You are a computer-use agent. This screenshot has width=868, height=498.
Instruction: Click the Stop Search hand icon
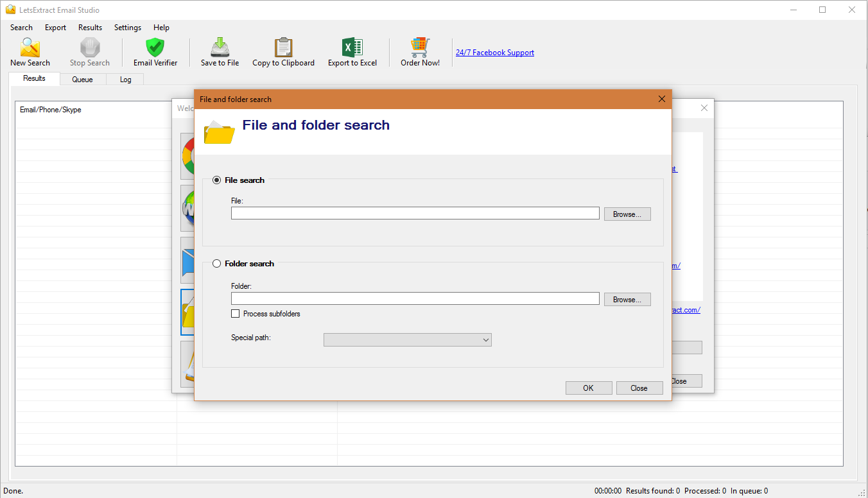point(90,48)
